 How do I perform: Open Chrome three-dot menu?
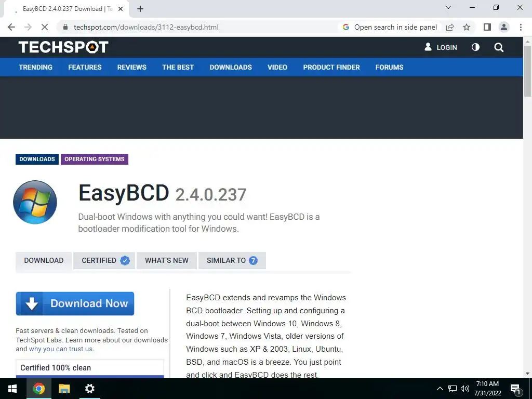[x=521, y=27]
